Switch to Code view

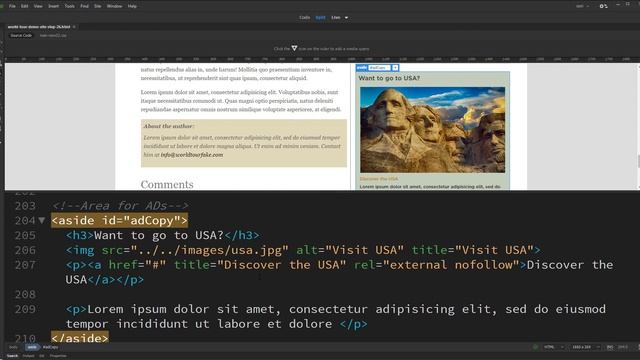tap(304, 18)
